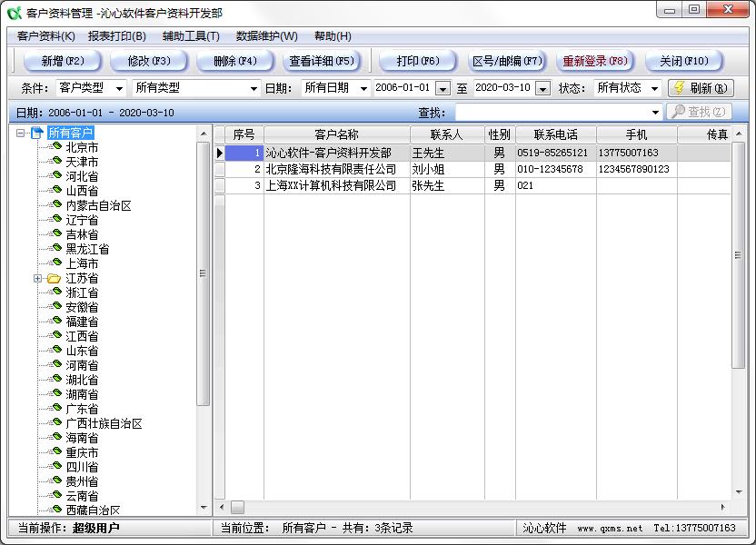Expand the 江苏省 tree node
Viewport: 756px width, 545px height.
click(x=37, y=278)
